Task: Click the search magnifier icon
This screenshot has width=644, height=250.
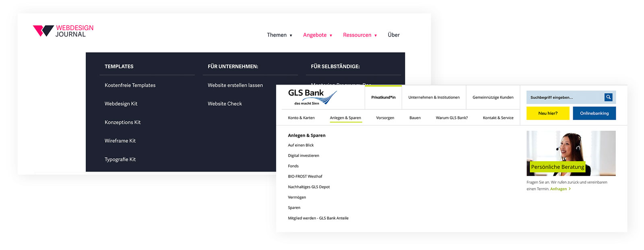Action: click(x=608, y=97)
